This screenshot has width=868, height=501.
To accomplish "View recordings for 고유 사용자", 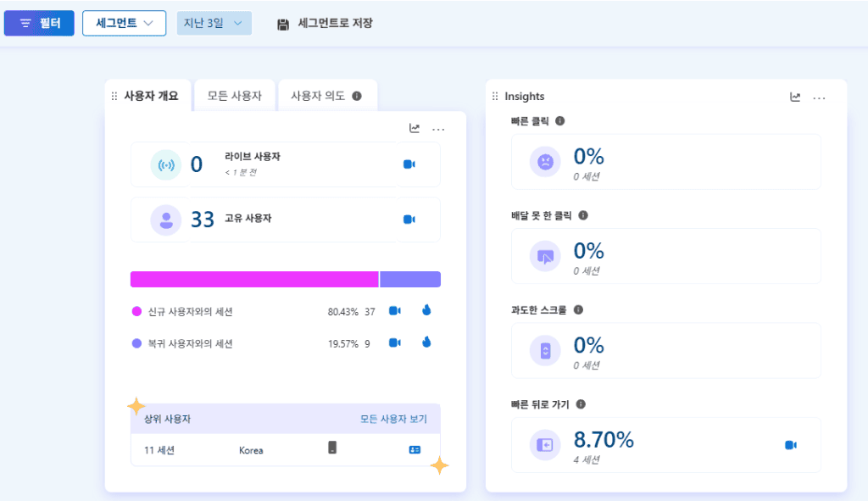I will point(409,220).
